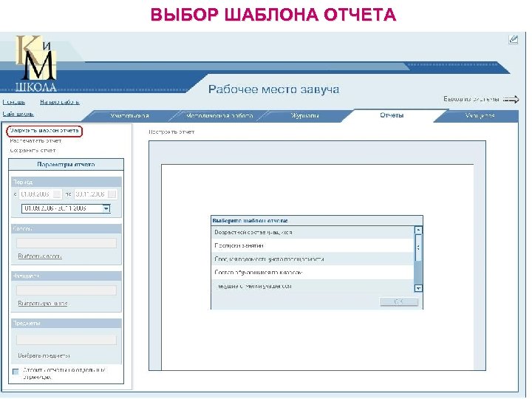Click Построить отчет
This screenshot has height=399, width=532.
click(x=171, y=132)
